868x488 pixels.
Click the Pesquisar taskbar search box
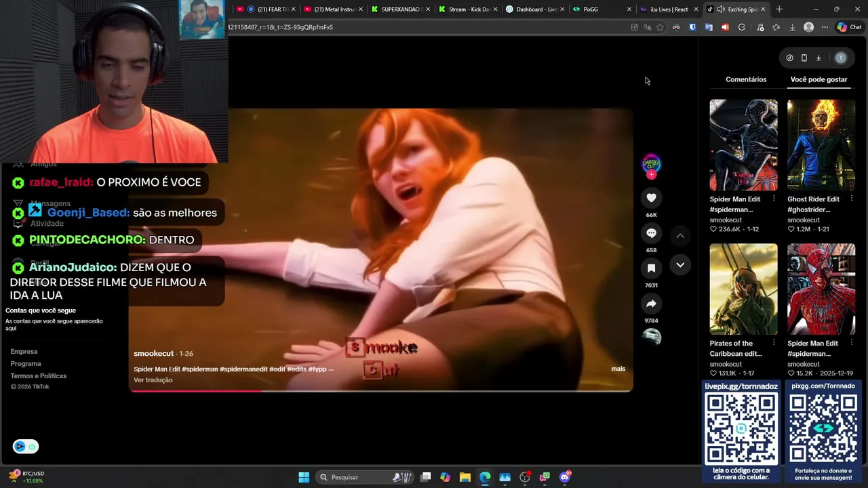tap(366, 477)
